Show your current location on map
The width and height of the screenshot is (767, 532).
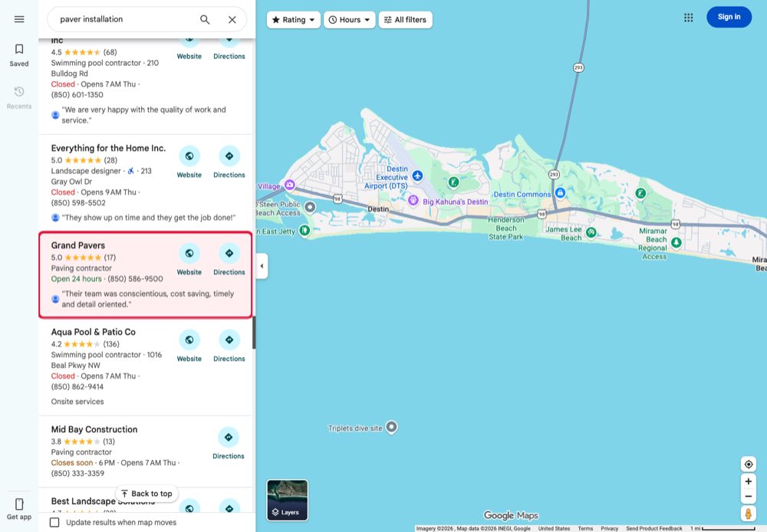pos(749,464)
